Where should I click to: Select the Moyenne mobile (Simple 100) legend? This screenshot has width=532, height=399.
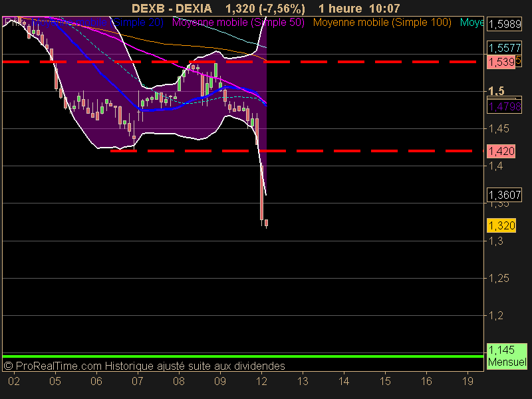[382, 23]
